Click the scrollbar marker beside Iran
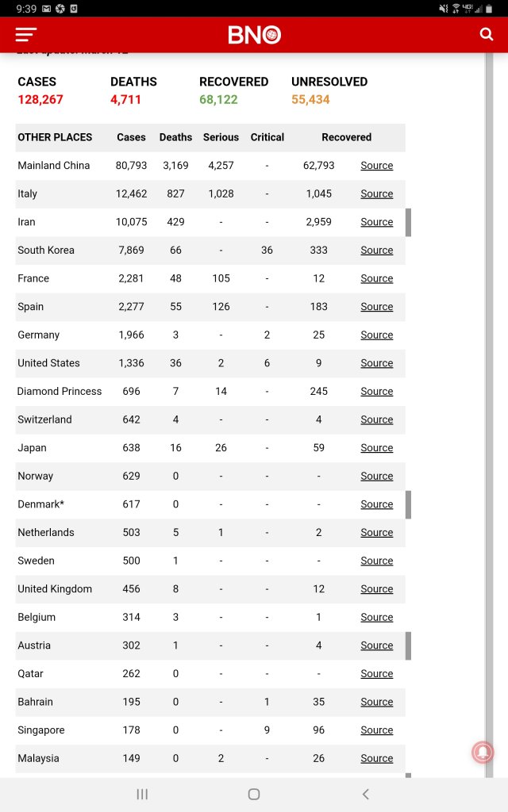The height and width of the screenshot is (812, 508). 409,222
